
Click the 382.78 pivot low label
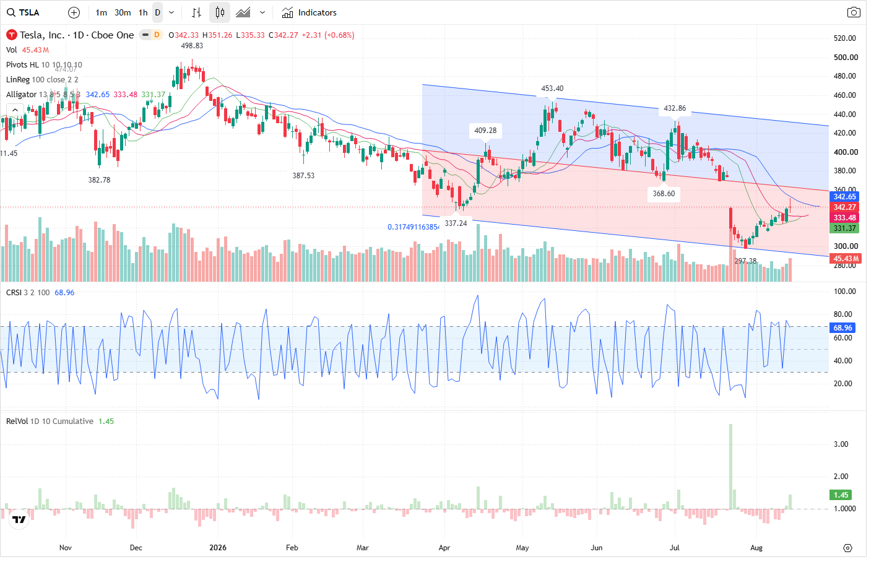click(99, 180)
